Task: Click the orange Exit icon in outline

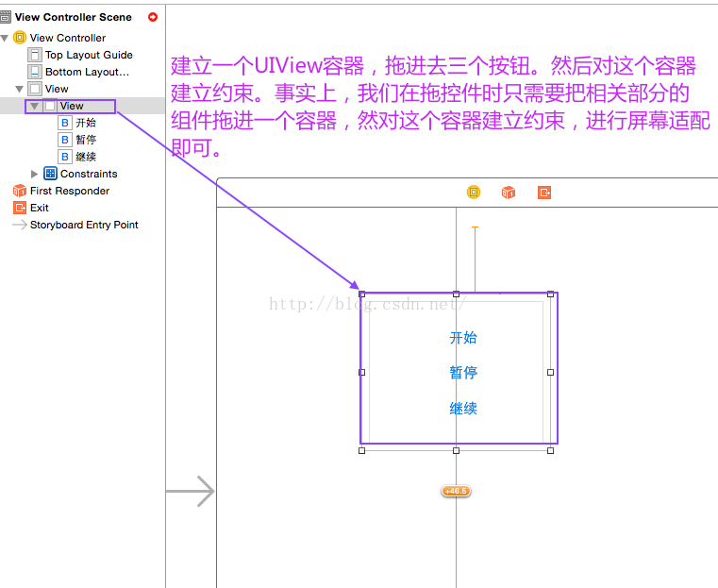Action: pos(20,208)
